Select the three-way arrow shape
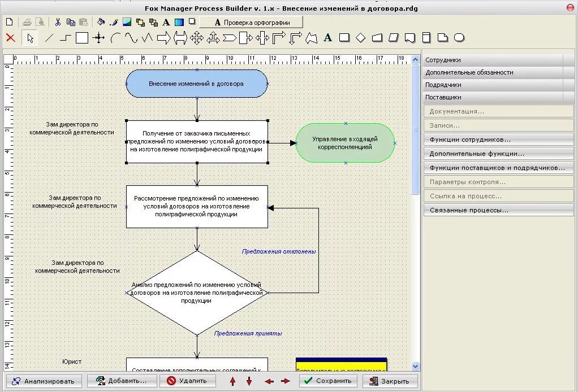The width and height of the screenshot is (578, 392). (x=213, y=37)
